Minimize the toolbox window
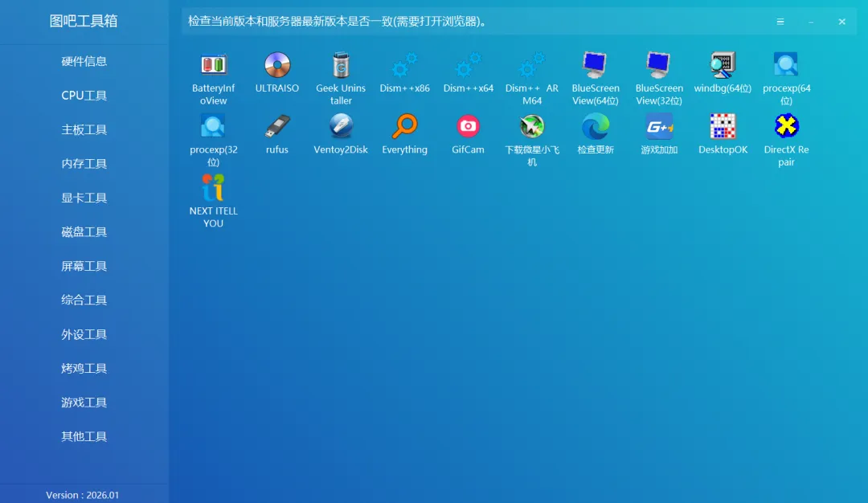Image resolution: width=868 pixels, height=503 pixels. pyautogui.click(x=811, y=22)
